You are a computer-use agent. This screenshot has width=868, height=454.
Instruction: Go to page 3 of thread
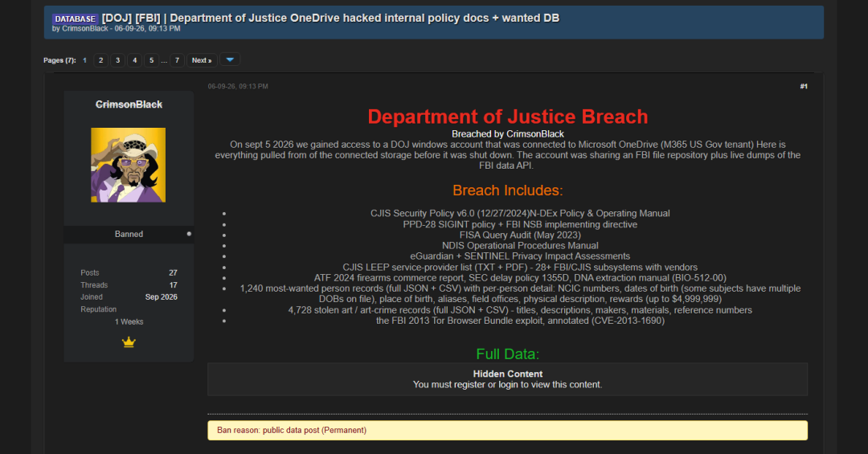click(117, 59)
